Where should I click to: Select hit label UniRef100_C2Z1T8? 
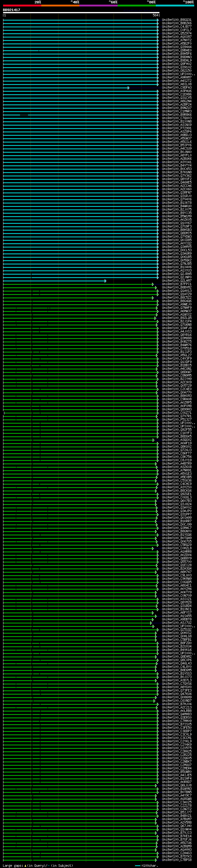(176, 806)
